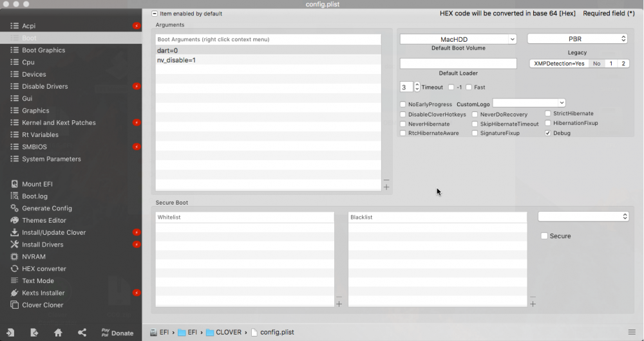Select XMPDetection=Yes segment
The height and width of the screenshot is (341, 644).
pyautogui.click(x=559, y=64)
